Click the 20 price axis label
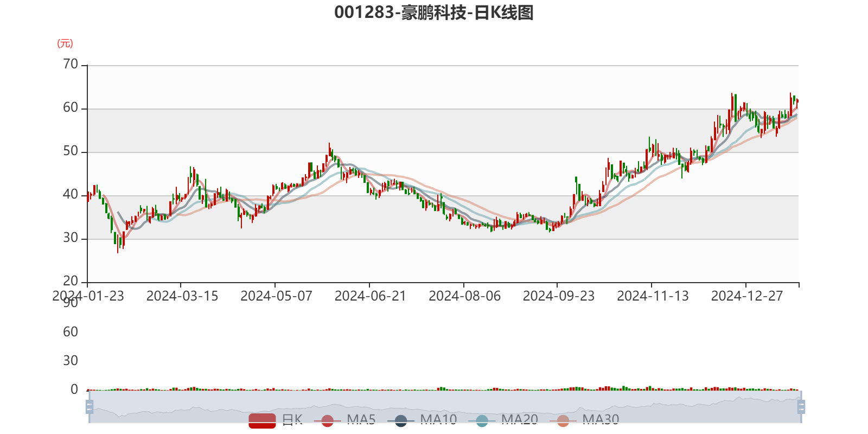 (x=71, y=281)
